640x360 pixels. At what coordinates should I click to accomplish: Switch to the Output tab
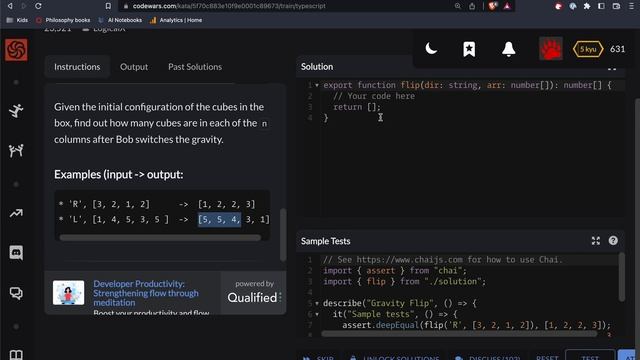point(134,67)
